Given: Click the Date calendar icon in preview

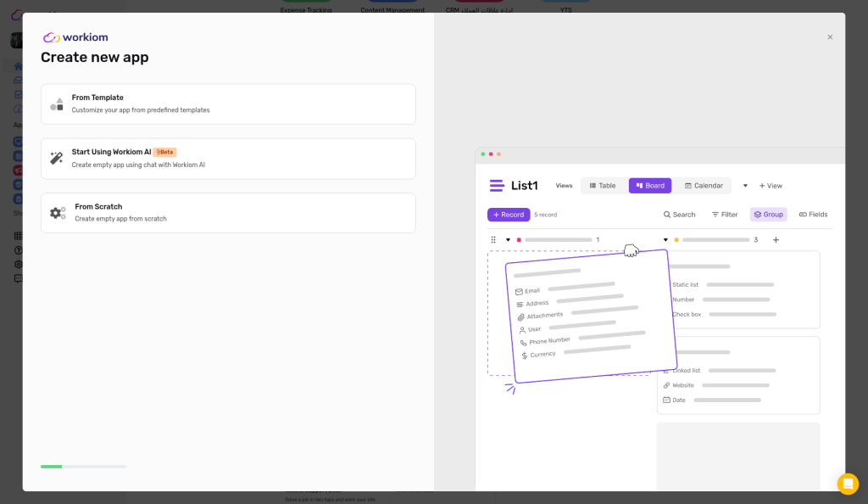Looking at the screenshot, I should click(x=666, y=400).
